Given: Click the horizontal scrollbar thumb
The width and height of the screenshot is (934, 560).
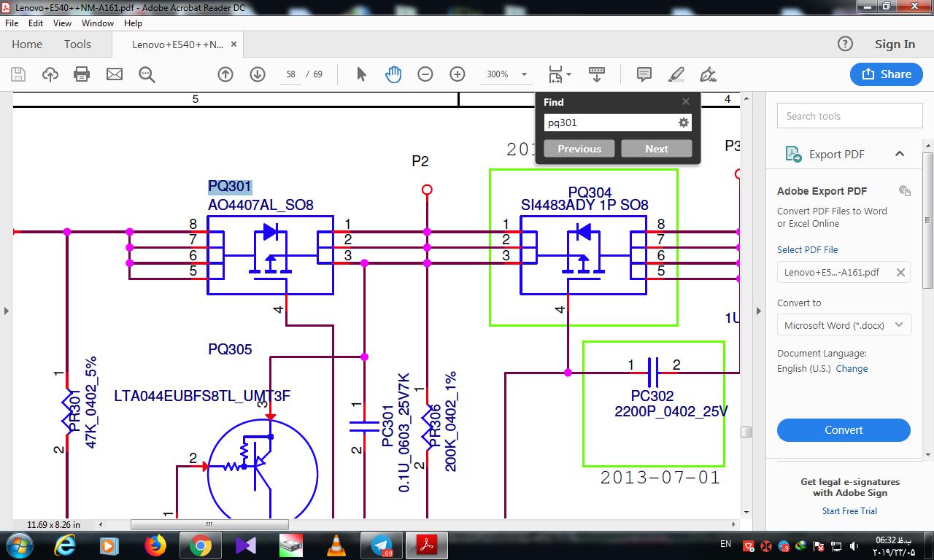Looking at the screenshot, I should [x=209, y=524].
